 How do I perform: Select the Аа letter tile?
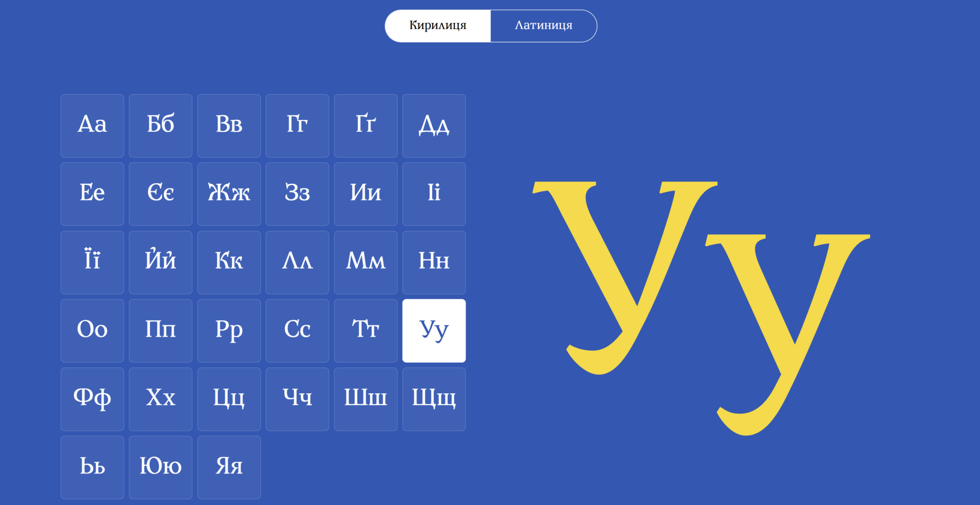click(x=92, y=125)
